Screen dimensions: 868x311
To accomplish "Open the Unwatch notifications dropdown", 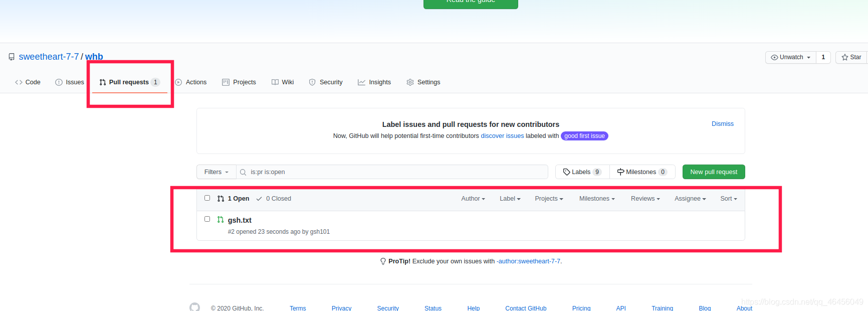I will coord(791,57).
